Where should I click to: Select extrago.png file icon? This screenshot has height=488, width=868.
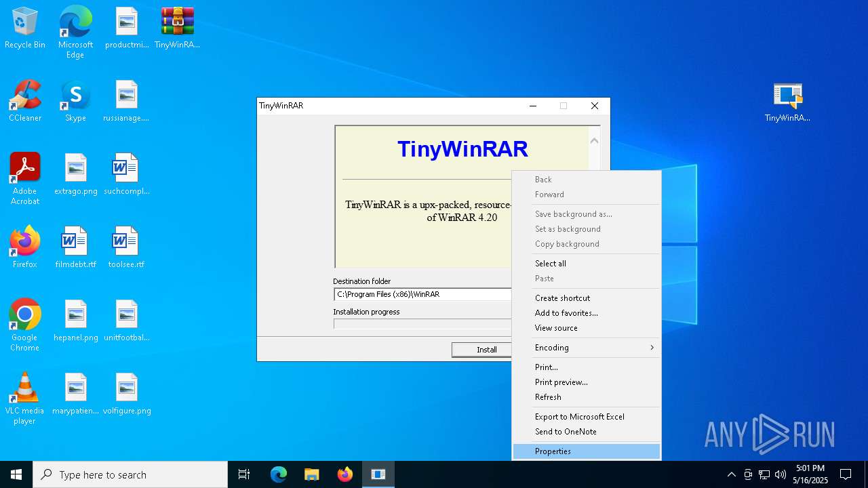[75, 174]
